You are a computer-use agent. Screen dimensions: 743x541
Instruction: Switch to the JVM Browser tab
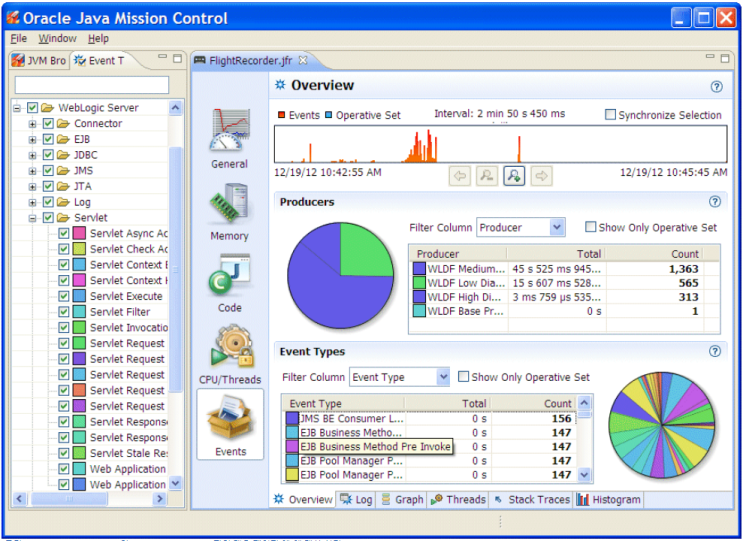tap(39, 61)
